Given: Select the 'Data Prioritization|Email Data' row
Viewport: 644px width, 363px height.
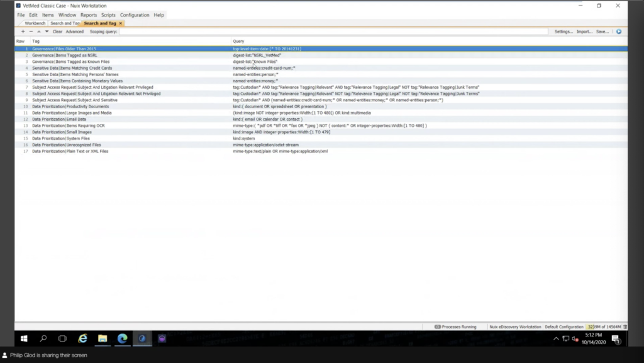Looking at the screenshot, I should pyautogui.click(x=321, y=119).
